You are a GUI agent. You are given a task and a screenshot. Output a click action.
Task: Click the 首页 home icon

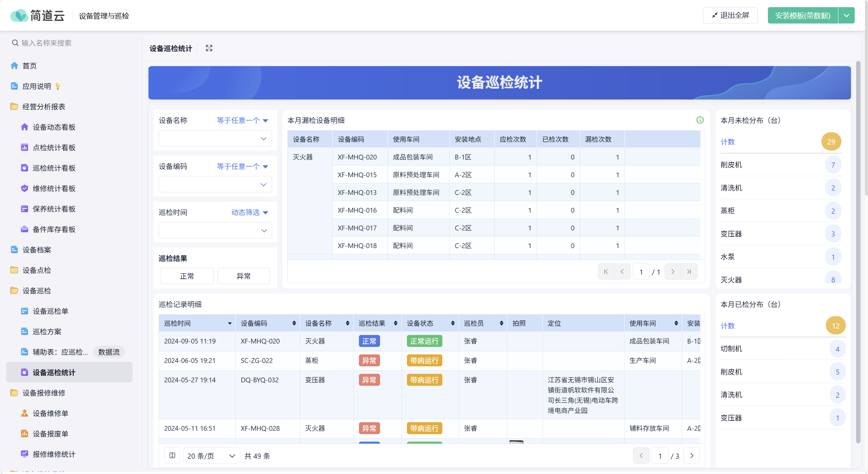[x=14, y=65]
